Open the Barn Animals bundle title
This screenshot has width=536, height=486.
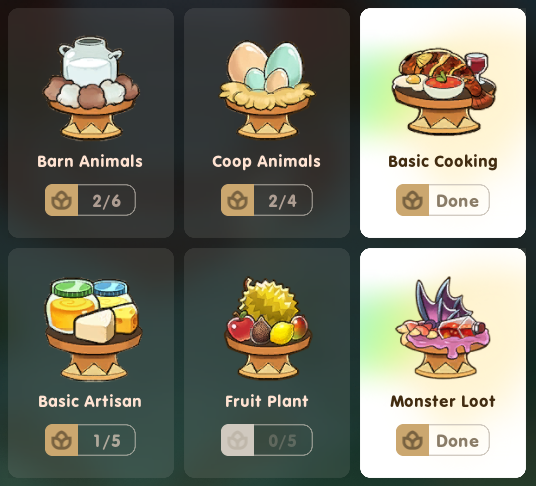point(90,161)
